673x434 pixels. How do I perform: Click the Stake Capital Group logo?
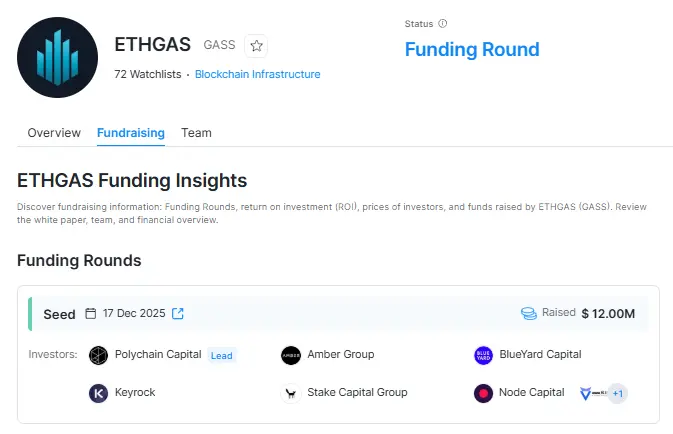point(291,393)
